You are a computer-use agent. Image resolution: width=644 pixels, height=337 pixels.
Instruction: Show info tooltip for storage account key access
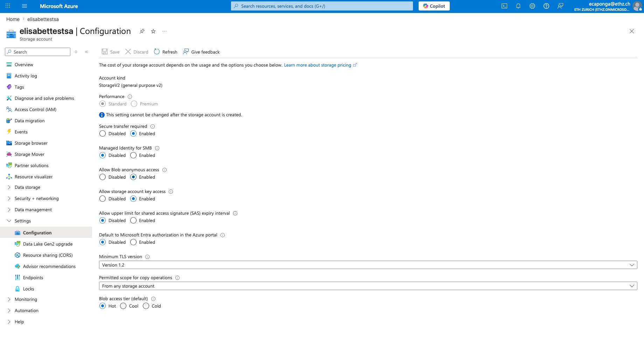171,192
